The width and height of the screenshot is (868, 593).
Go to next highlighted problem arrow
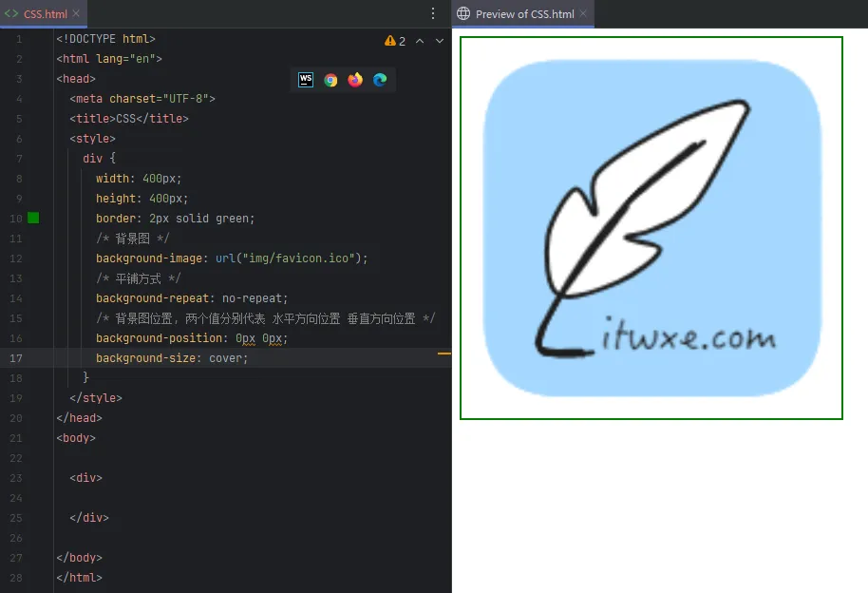[440, 41]
